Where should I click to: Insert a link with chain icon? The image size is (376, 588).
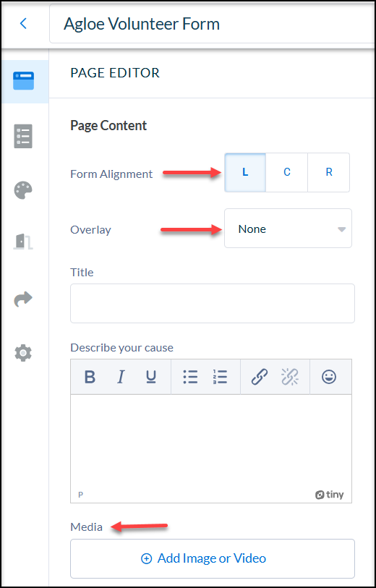coord(260,377)
